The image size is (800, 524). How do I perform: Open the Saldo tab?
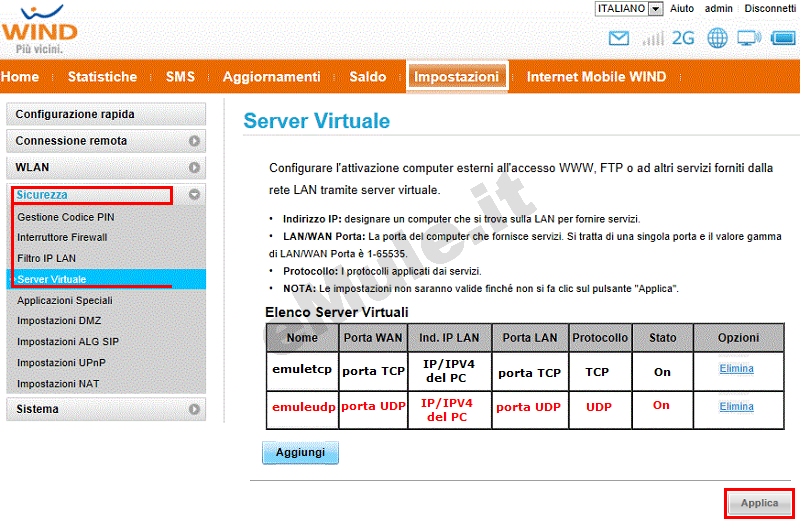pos(367,77)
